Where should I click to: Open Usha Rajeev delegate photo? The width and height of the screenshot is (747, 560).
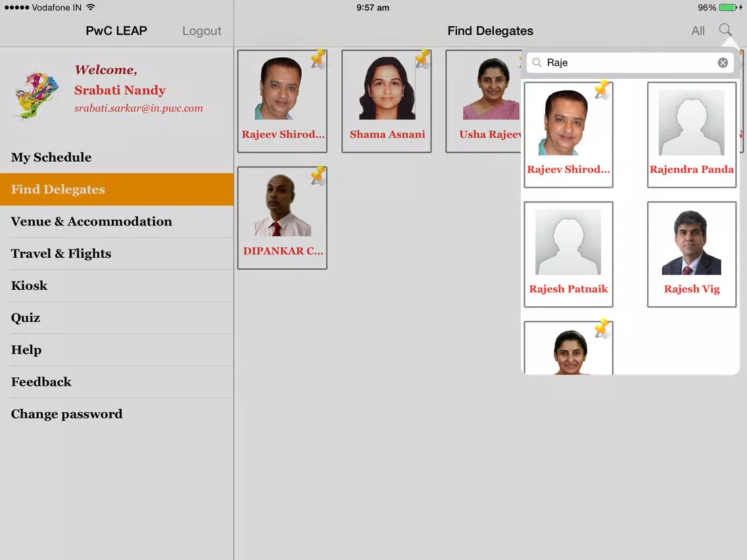point(492,89)
